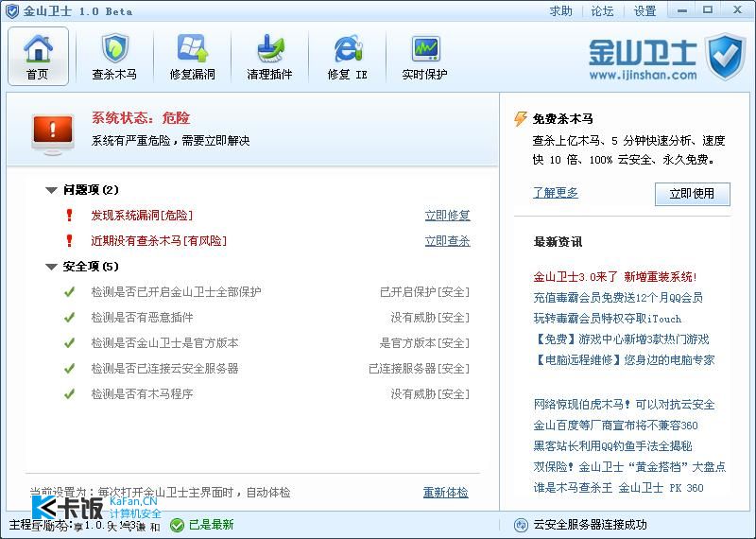Open news 【电脑远程维修】您身边的电脑专家
The height and width of the screenshot is (539, 756).
coord(624,360)
